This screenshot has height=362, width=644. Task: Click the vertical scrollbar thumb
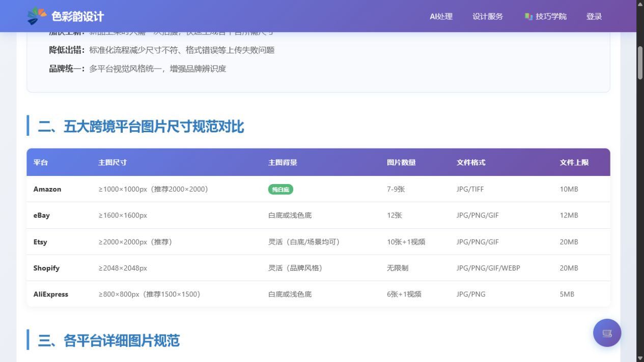click(640, 63)
